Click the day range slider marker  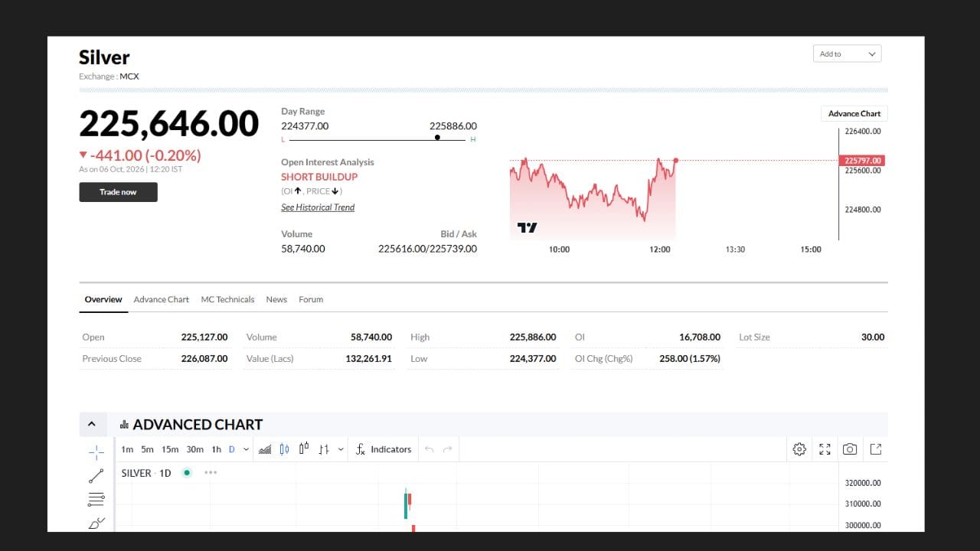(437, 138)
